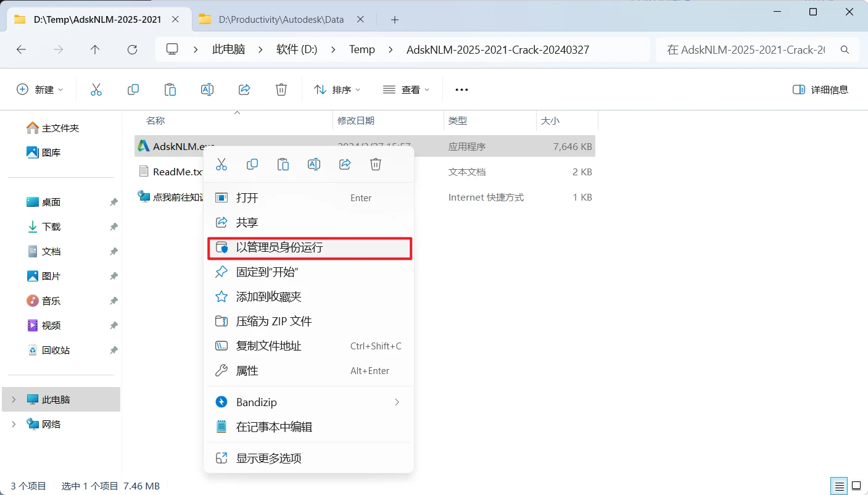The width and height of the screenshot is (868, 495).
Task: Expand the 网络 tree node
Action: tap(14, 425)
